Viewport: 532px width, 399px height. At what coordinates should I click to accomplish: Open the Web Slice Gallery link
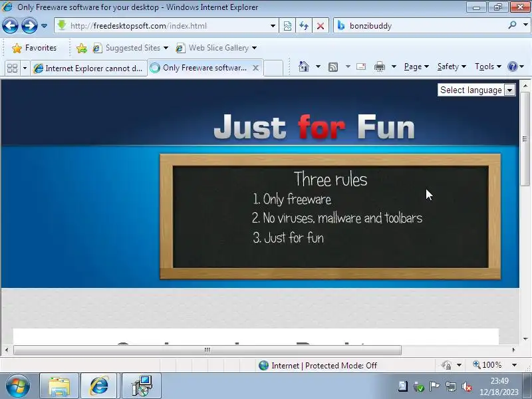point(216,48)
